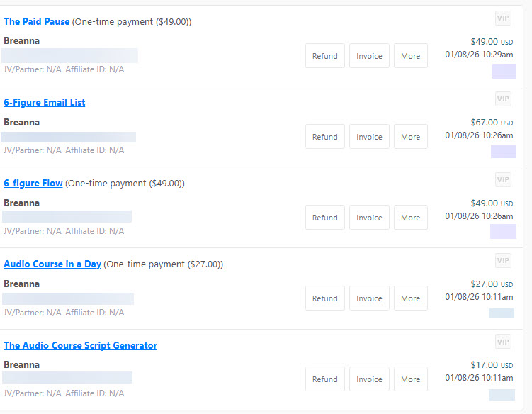
Task: View Invoice for 6-Figure Email List order
Action: pos(369,137)
